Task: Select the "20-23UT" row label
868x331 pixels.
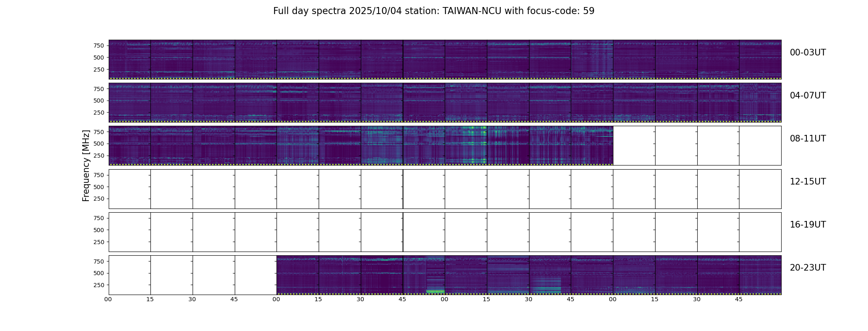Action: (808, 268)
